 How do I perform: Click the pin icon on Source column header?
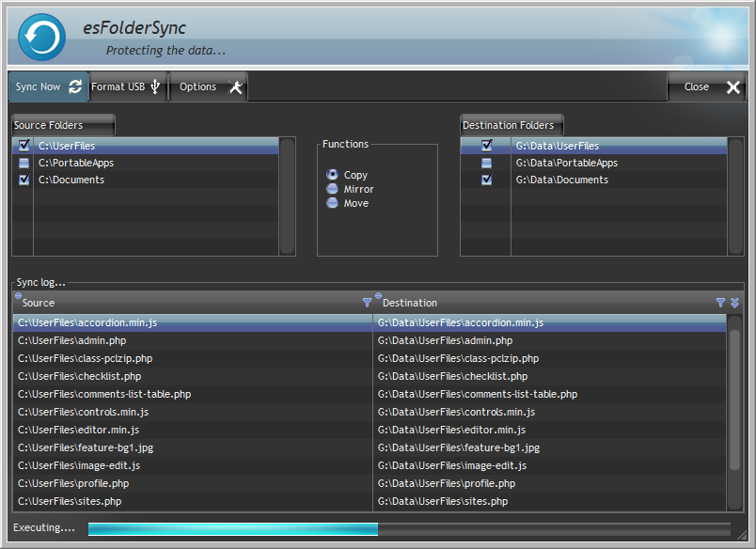[18, 295]
